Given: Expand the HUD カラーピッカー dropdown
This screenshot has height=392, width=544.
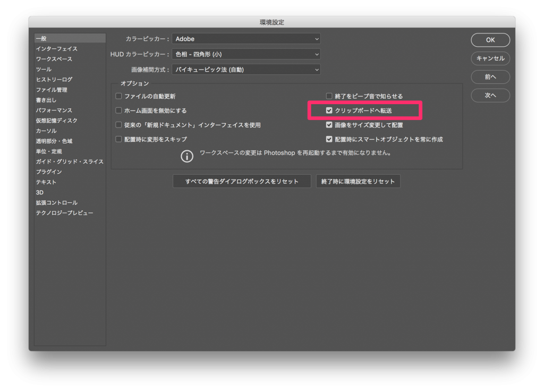Looking at the screenshot, I should 246,54.
